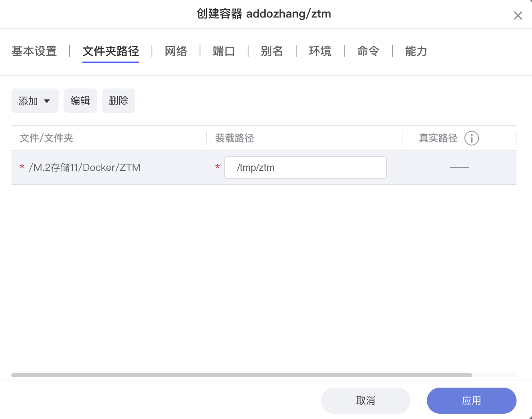This screenshot has height=419, width=532.
Task: Expand the 添加 dropdown arrow
Action: point(47,101)
